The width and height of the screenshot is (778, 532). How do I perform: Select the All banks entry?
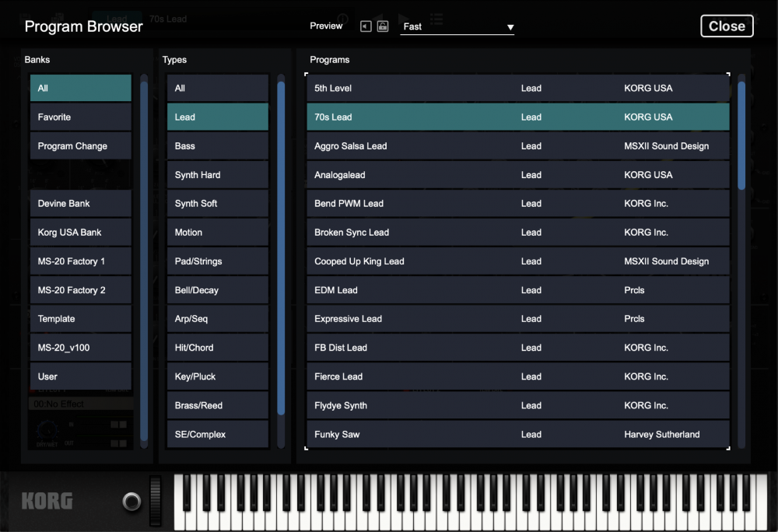point(80,88)
